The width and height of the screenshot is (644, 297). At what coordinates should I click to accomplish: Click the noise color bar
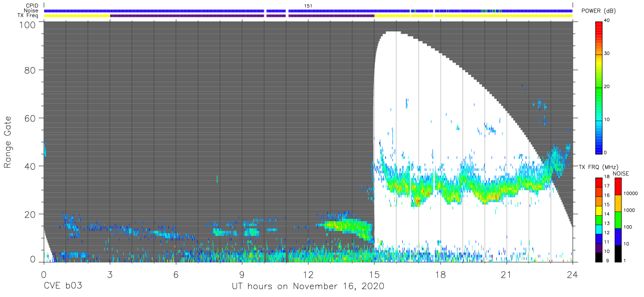(618, 219)
